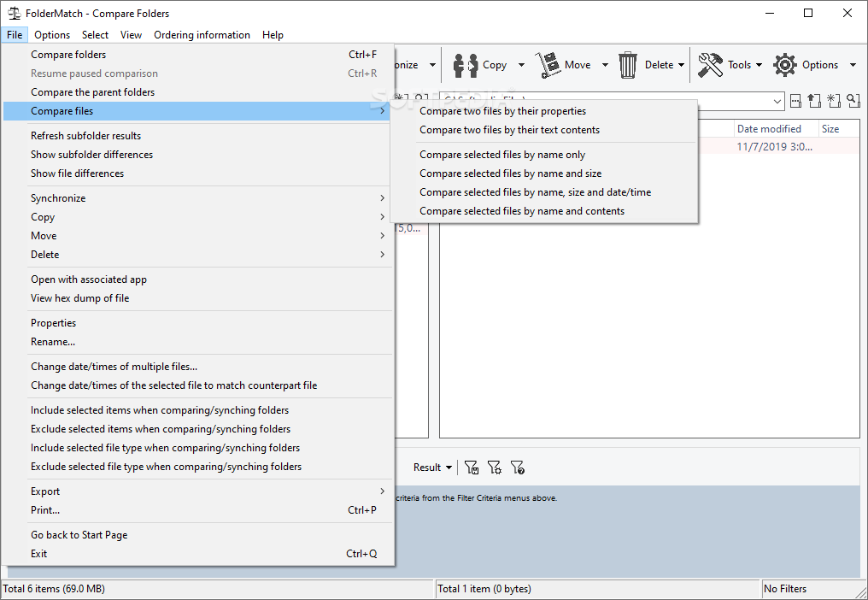Image resolution: width=868 pixels, height=600 pixels.
Task: Open the Result filter dropdown
Action: coord(432,468)
